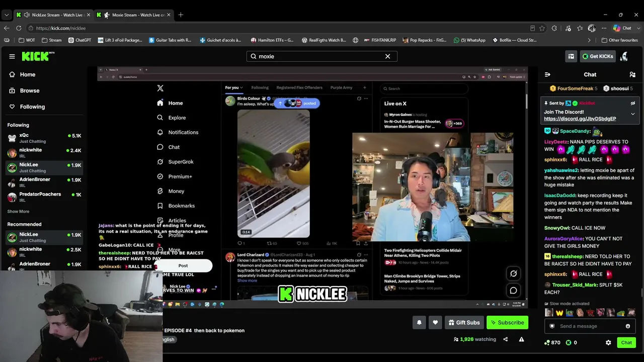Reload the page with the refresh icon
644x362 pixels.
click(x=19, y=28)
